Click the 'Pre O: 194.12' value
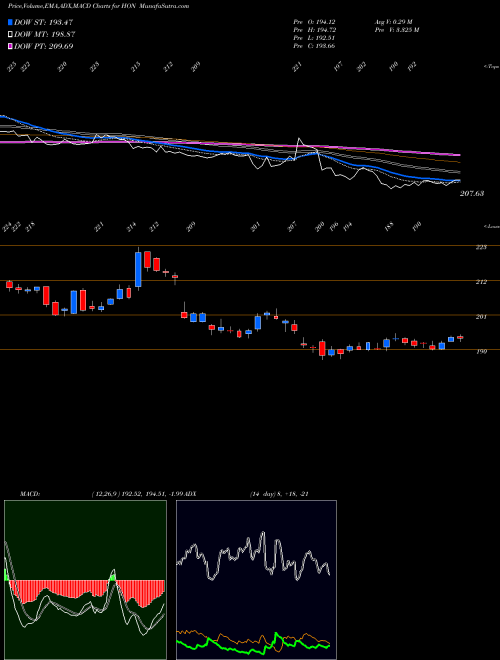Screen dimensions: 500x660 (314, 21)
